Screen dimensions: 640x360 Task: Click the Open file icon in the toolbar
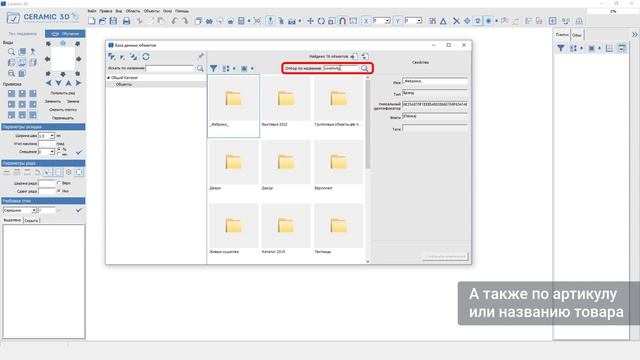point(102,20)
